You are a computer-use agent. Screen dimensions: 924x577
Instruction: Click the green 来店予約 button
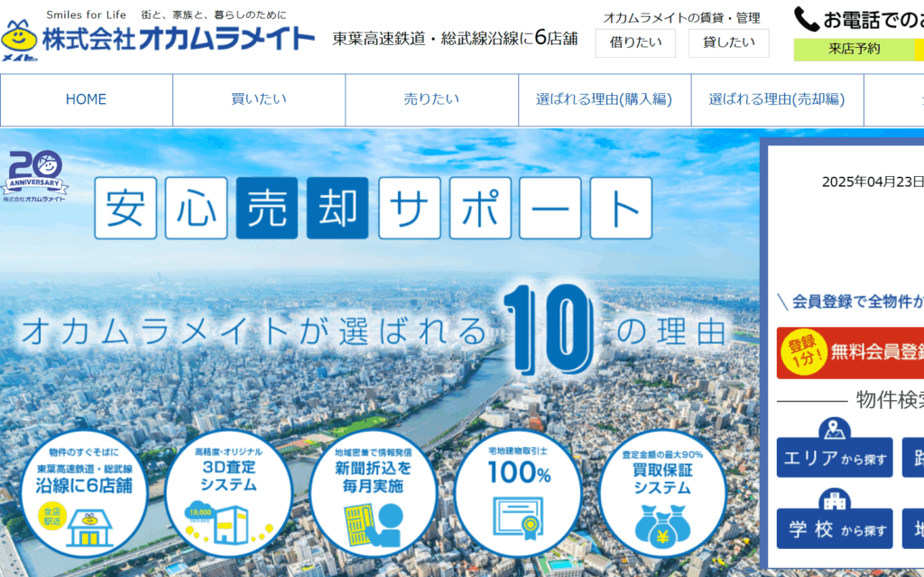pyautogui.click(x=854, y=50)
